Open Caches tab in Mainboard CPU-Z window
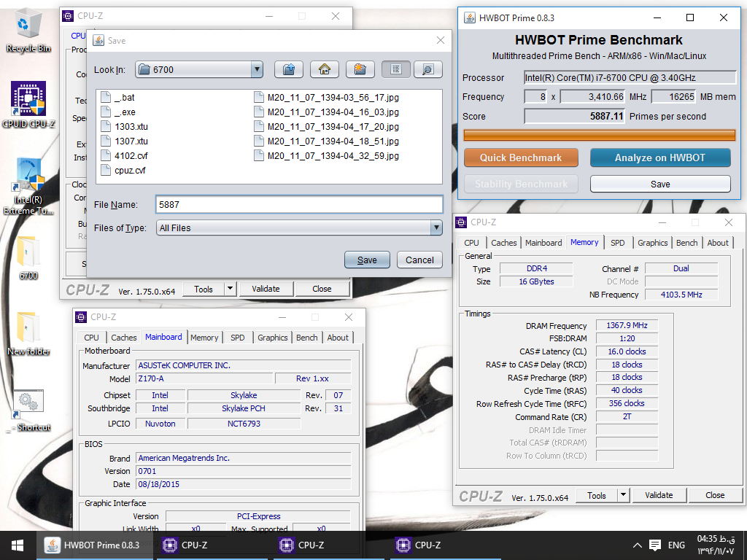The height and width of the screenshot is (560, 747). pos(123,338)
